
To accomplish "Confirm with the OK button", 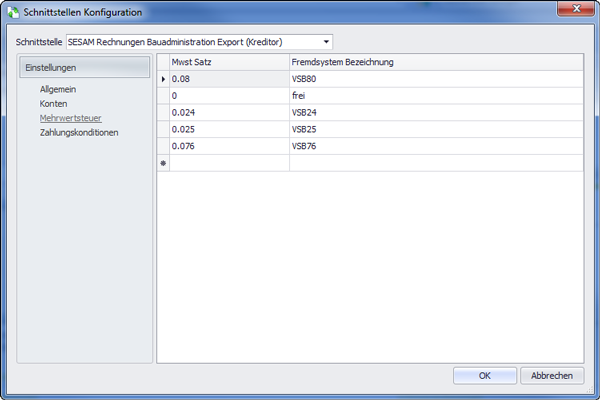I will [485, 376].
